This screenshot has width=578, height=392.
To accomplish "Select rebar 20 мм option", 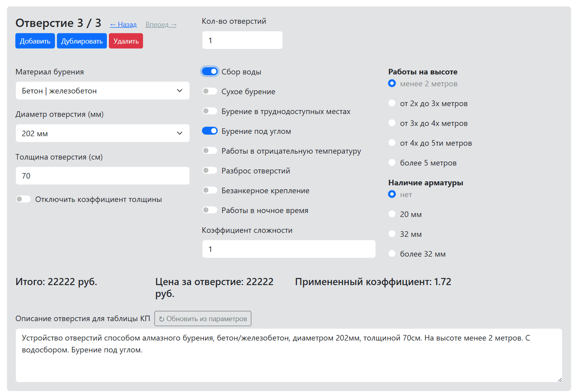I will pos(392,214).
